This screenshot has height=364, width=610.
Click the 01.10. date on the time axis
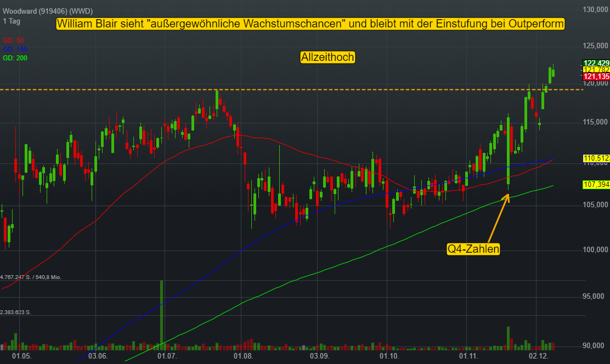(389, 356)
